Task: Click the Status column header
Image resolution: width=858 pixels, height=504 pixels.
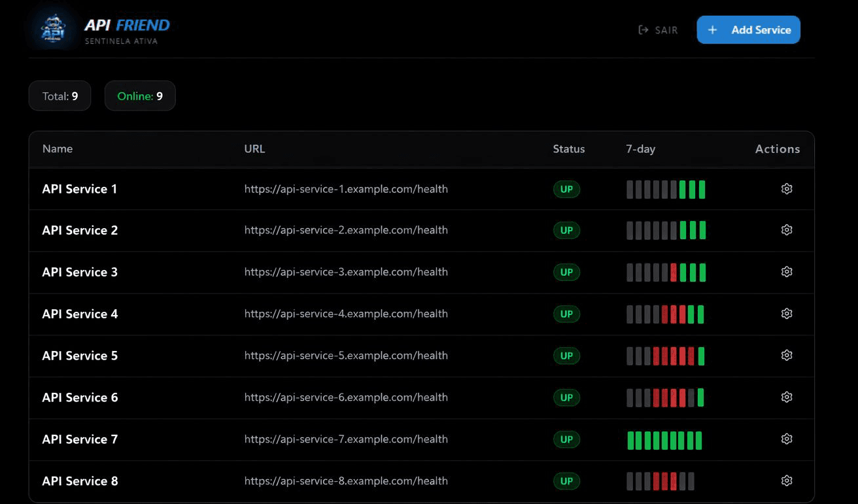Action: tap(568, 148)
